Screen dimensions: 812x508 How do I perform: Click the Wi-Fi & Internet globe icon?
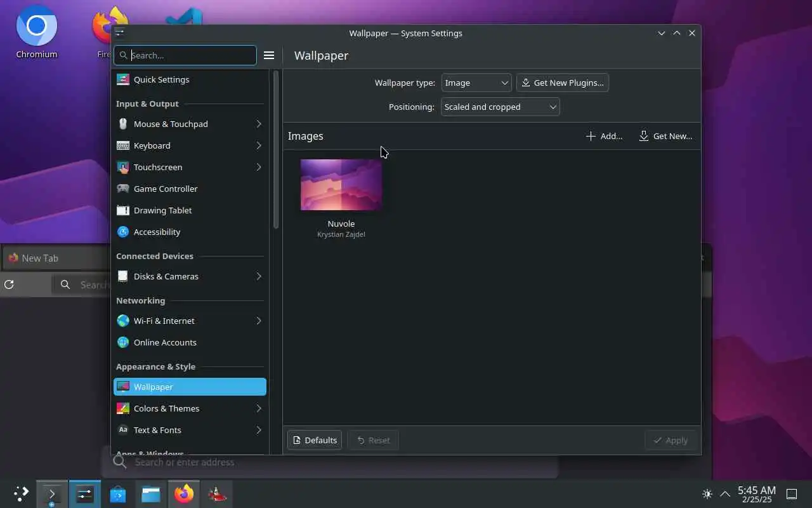pyautogui.click(x=123, y=321)
